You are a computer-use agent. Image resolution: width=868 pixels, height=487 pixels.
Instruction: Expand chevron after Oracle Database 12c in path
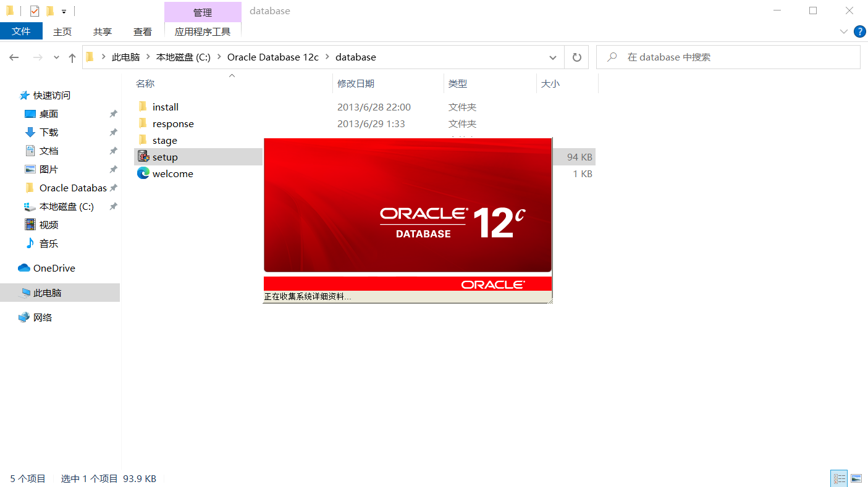tap(327, 57)
